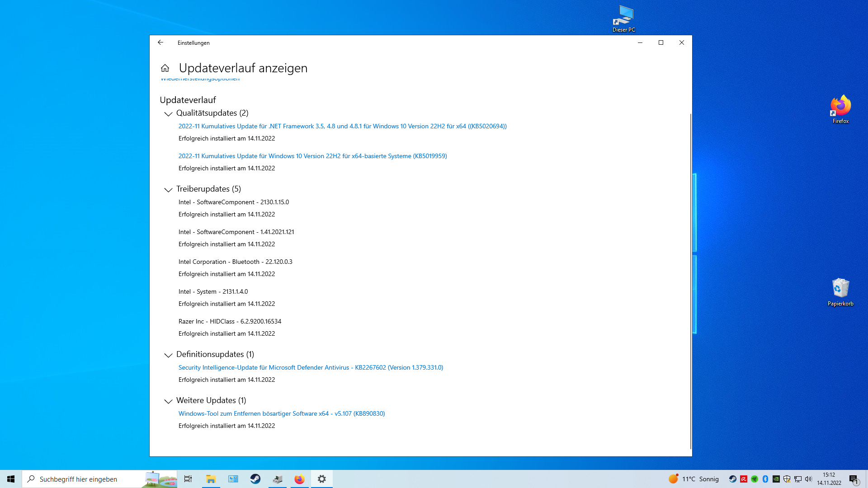Open Firefox from the taskbar

point(299,479)
